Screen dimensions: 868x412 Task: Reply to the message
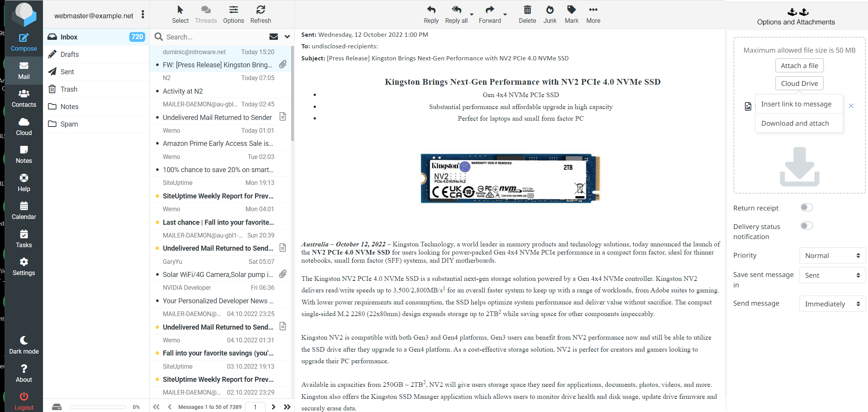[x=431, y=15]
